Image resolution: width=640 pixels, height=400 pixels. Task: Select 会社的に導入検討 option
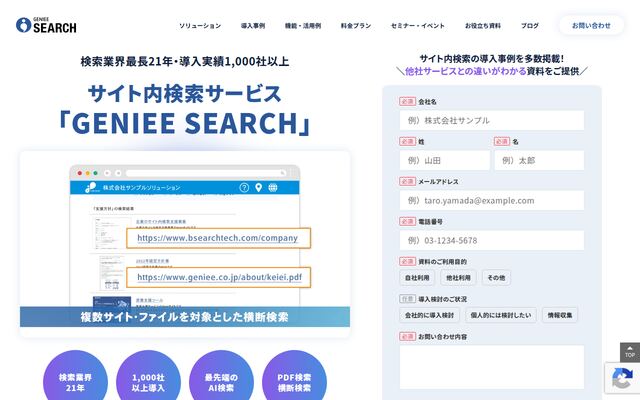tap(429, 315)
